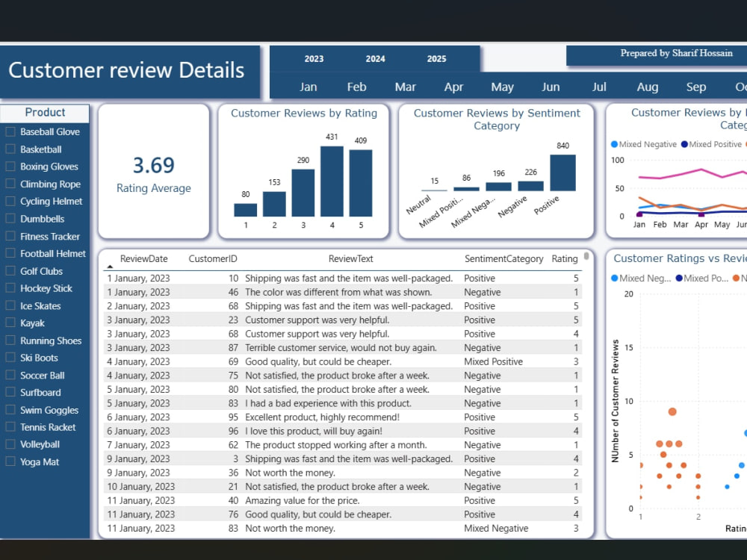Screen dimensions: 747x560
Task: Toggle the Swim Goggles checkbox
Action: [x=10, y=410]
